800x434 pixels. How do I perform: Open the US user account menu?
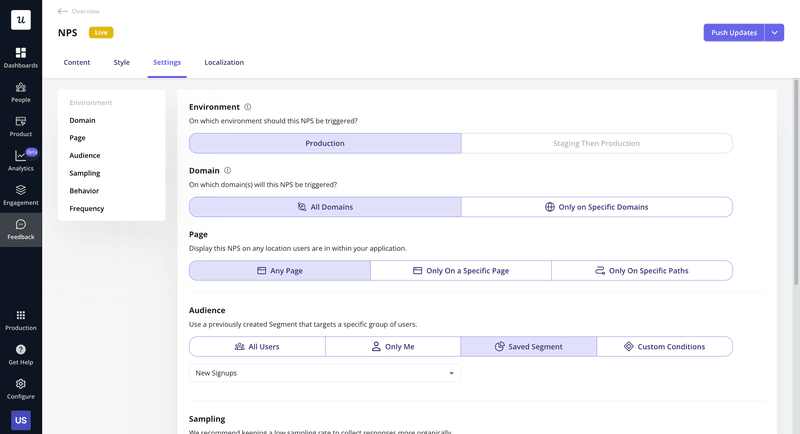20,420
